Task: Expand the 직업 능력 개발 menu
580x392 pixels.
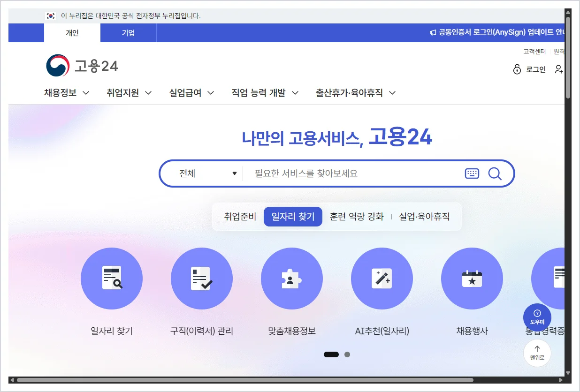Action: (x=265, y=93)
